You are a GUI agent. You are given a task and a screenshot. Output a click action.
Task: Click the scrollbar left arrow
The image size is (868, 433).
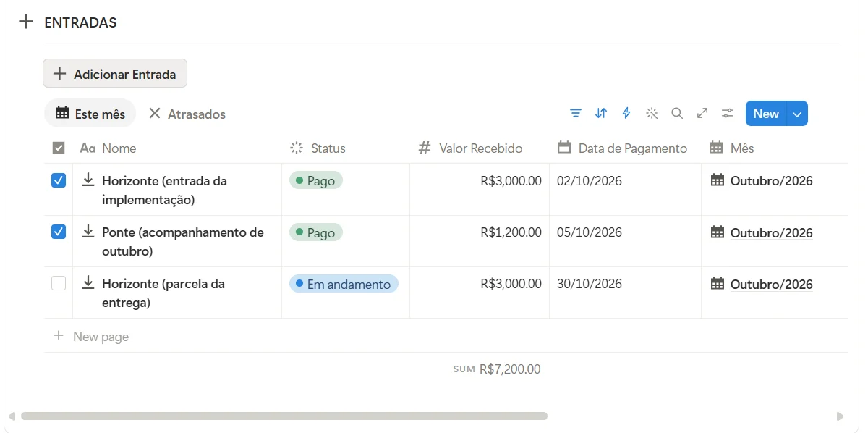point(12,416)
